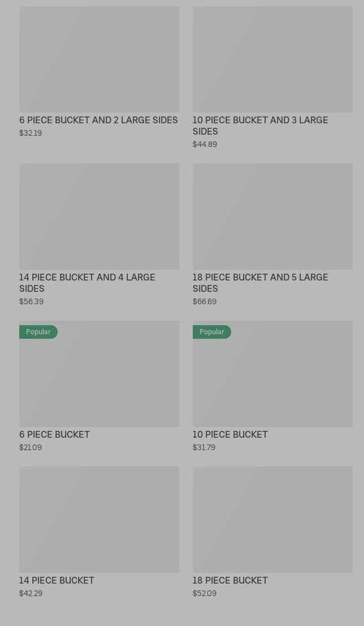Tap the 14 Piece Bucket product image

pos(99,519)
